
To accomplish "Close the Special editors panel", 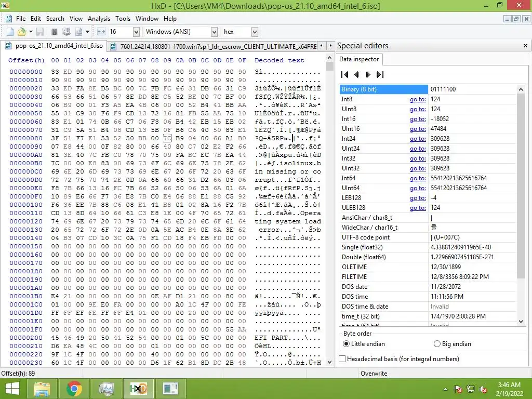I will 525,46.
